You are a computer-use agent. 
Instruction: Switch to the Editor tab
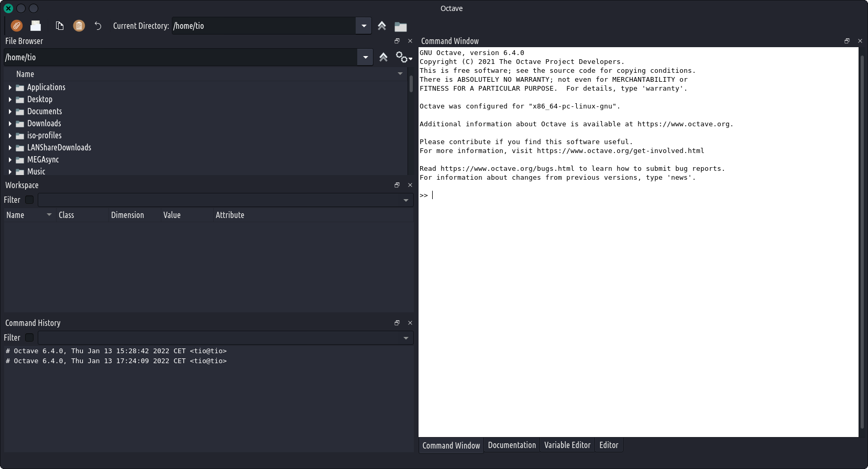coord(609,445)
